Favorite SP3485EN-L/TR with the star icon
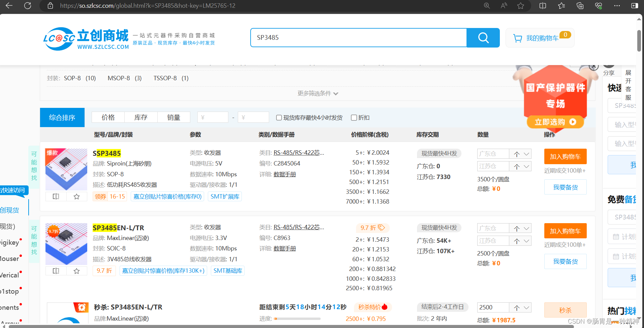Viewport: 644px width, 328px height. point(77,271)
